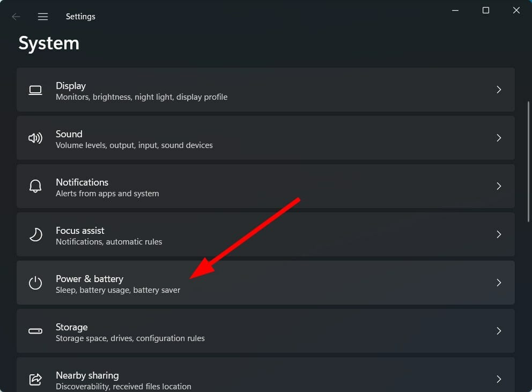Expand the Sound settings chevron
Viewport: 532px width, 392px height.
pyautogui.click(x=499, y=138)
